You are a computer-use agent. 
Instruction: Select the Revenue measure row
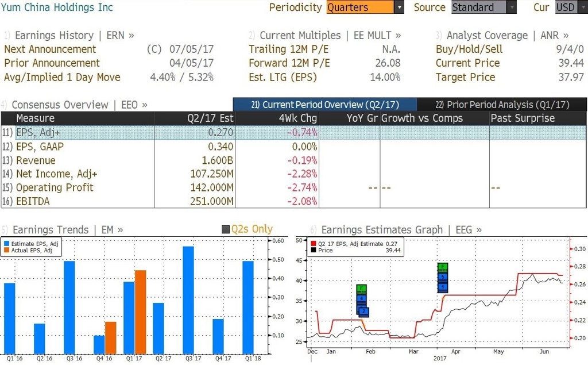click(x=293, y=160)
